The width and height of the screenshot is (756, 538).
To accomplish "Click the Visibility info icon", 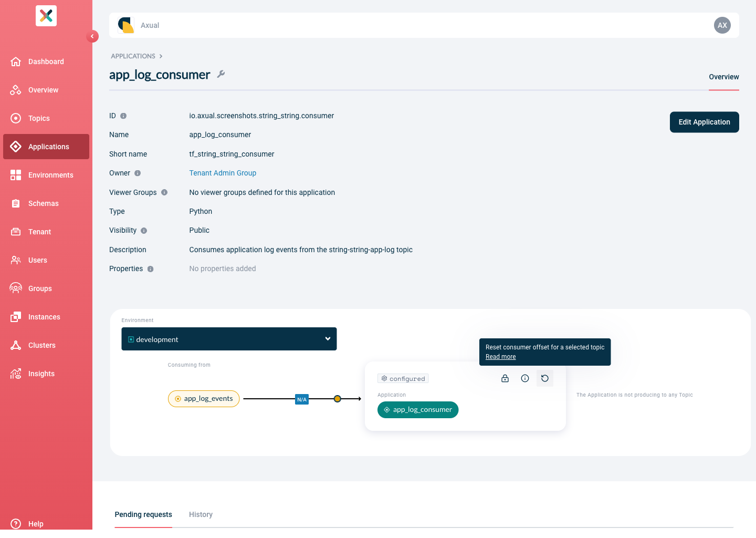I will pyautogui.click(x=144, y=231).
